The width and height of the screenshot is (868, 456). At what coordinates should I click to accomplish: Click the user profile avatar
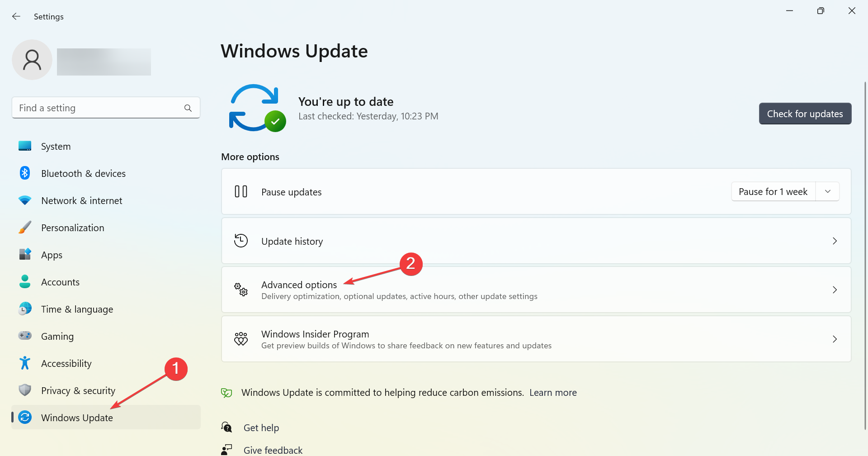click(x=32, y=59)
